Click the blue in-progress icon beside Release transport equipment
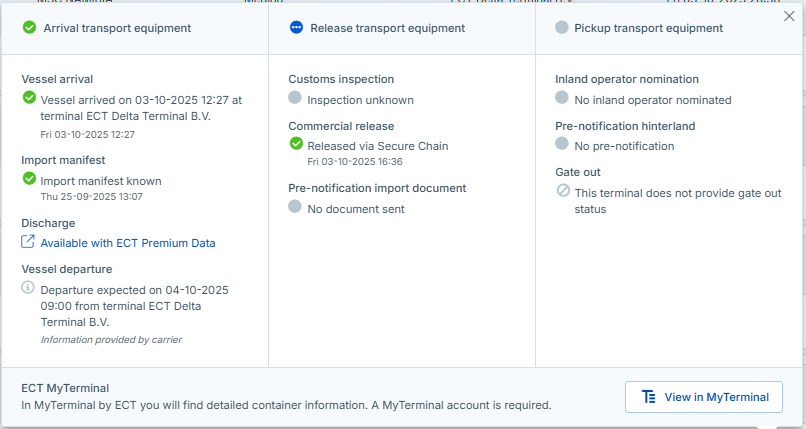Viewport: 806px width, 429px height. pos(296,27)
